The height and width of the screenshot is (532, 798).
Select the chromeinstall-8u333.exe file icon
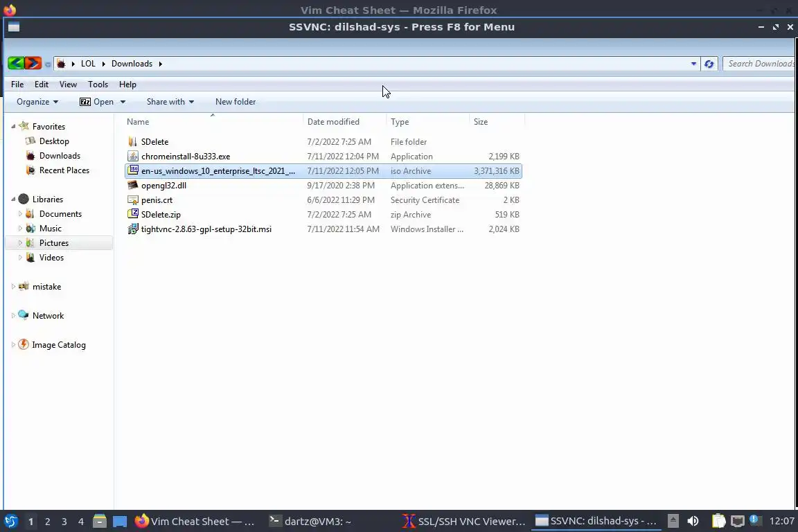pyautogui.click(x=133, y=157)
